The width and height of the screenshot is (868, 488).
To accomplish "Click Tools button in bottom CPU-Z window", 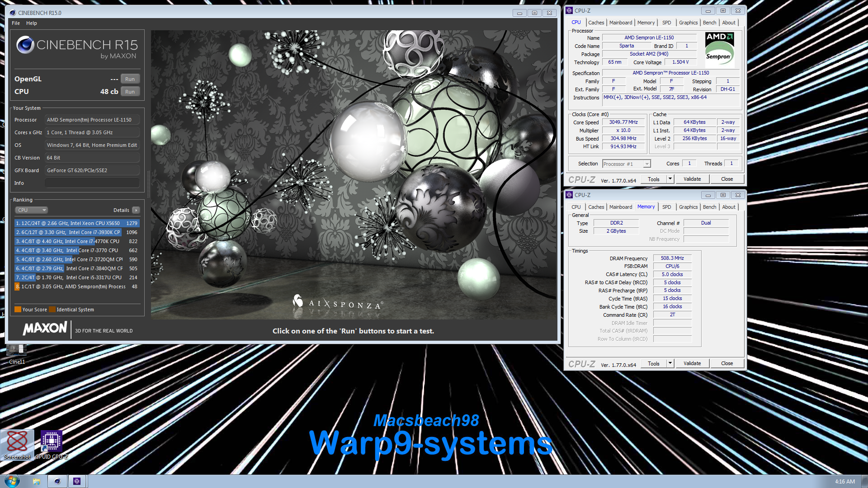I will [654, 364].
